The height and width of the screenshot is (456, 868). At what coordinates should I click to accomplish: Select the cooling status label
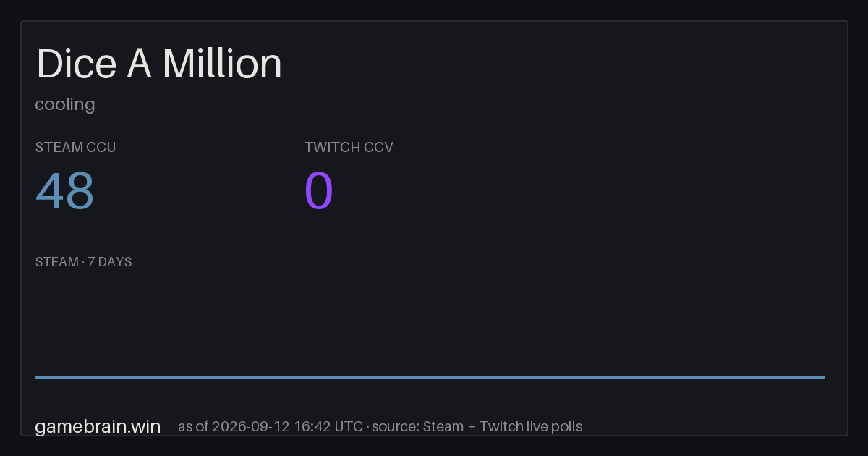coord(65,104)
